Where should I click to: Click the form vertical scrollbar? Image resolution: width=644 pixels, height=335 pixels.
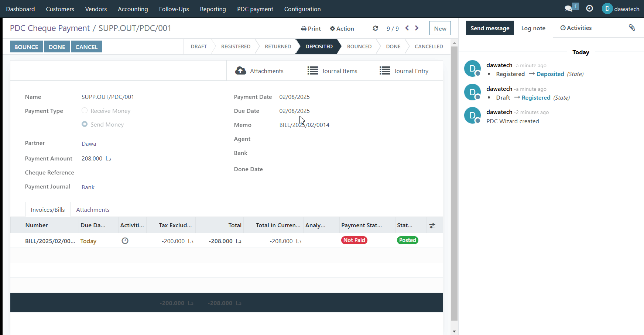(x=454, y=183)
